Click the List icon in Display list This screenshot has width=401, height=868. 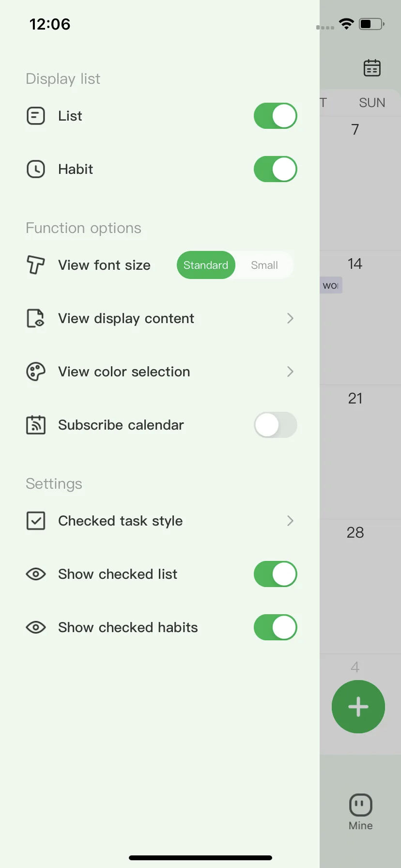click(36, 116)
